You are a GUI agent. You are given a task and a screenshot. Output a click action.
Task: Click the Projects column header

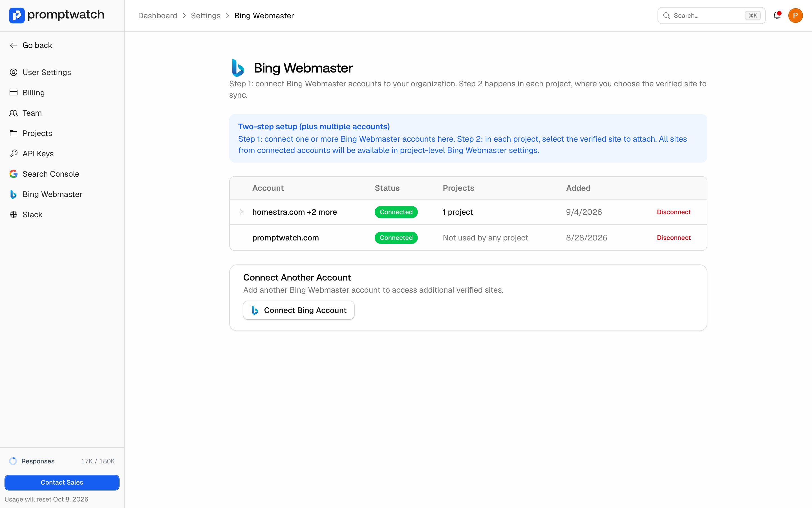point(458,188)
